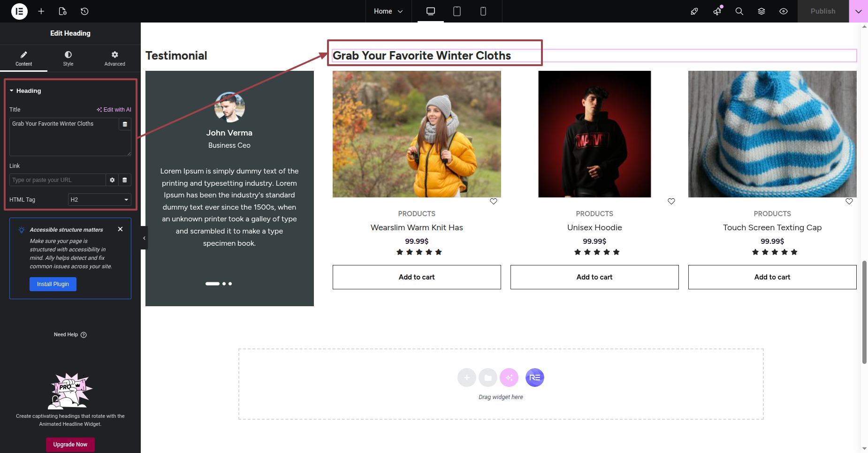The height and width of the screenshot is (453, 868).
Task: Switch to mobile responsive view
Action: (483, 11)
